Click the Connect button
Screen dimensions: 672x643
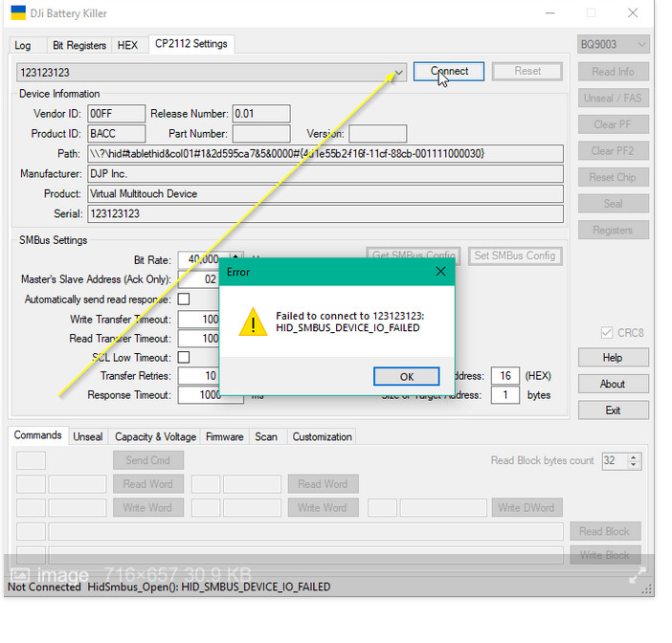tap(449, 71)
